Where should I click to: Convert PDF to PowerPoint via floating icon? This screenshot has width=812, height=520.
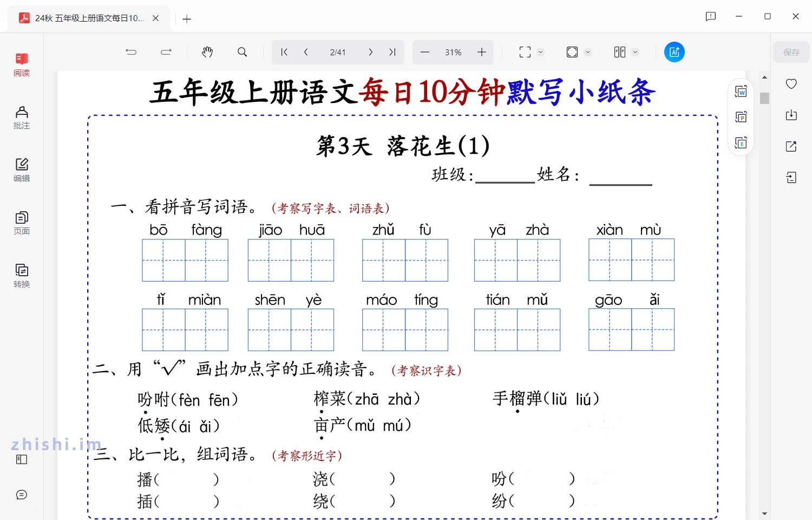click(x=741, y=117)
